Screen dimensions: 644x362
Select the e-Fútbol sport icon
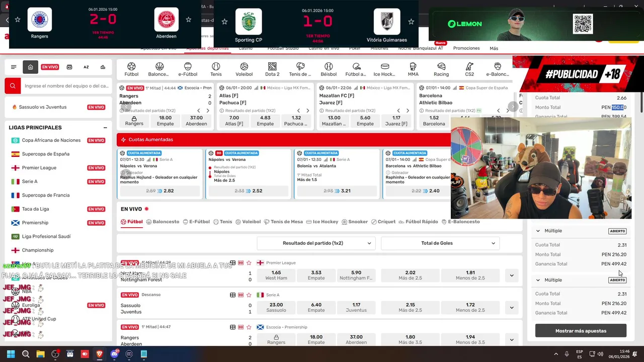coord(188,69)
